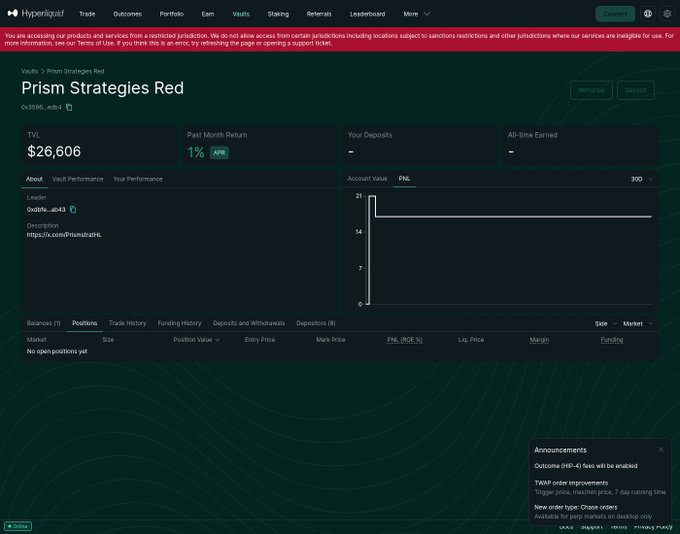Close the Announcements panel
The height and width of the screenshot is (534, 680).
pyautogui.click(x=660, y=450)
